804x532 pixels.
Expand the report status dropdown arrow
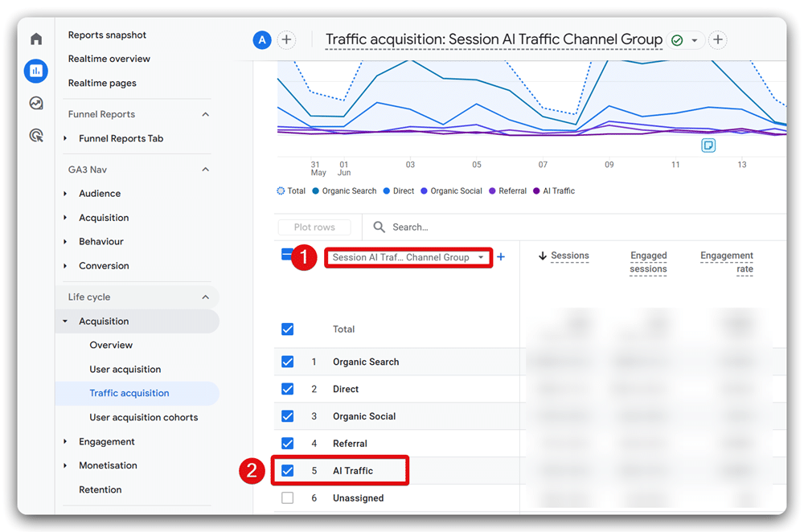pos(696,39)
